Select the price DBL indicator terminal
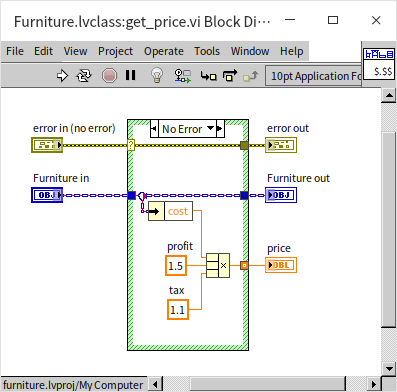Viewport: 397px width, 392px height. pos(281,265)
